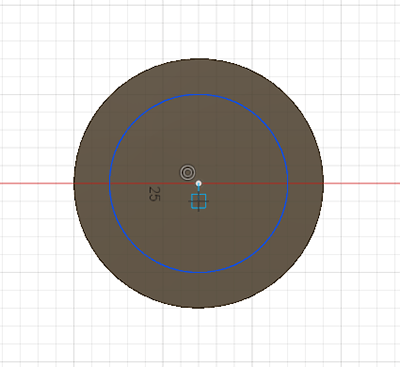Image resolution: width=400 pixels, height=367 pixels.
Task: Click the white center point of the circles
Action: coord(199,183)
